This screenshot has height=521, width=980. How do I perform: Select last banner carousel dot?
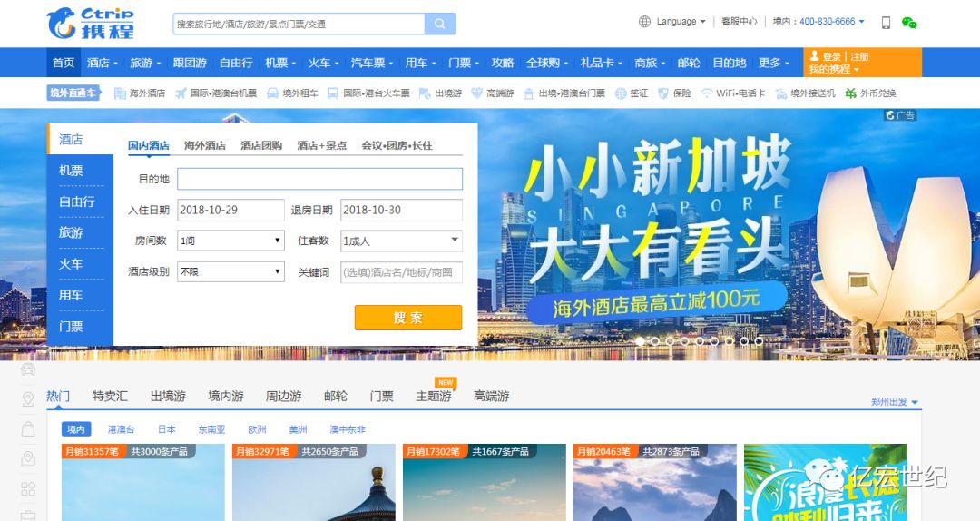coord(758,341)
